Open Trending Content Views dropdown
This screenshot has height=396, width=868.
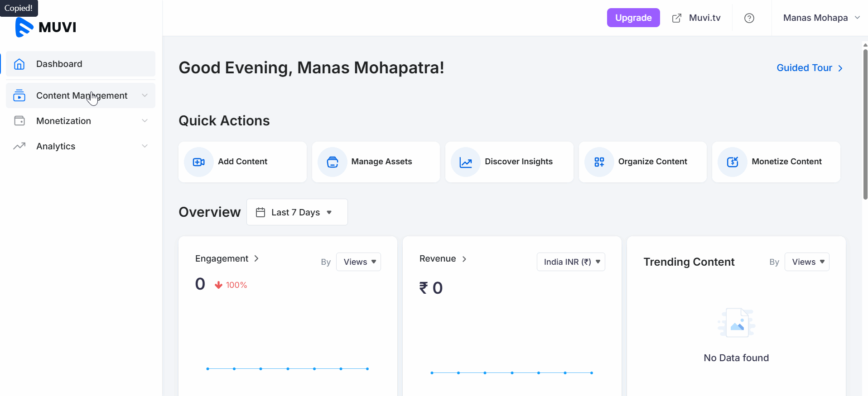click(806, 262)
